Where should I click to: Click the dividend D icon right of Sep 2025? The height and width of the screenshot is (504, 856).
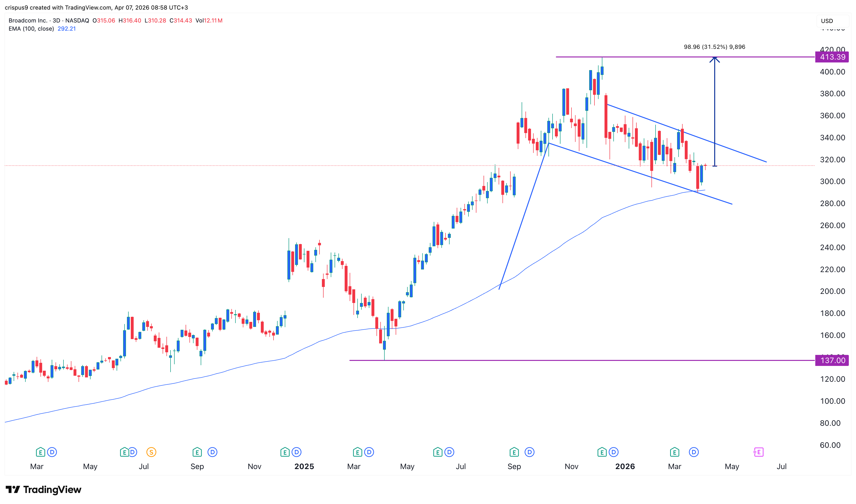pos(530,452)
